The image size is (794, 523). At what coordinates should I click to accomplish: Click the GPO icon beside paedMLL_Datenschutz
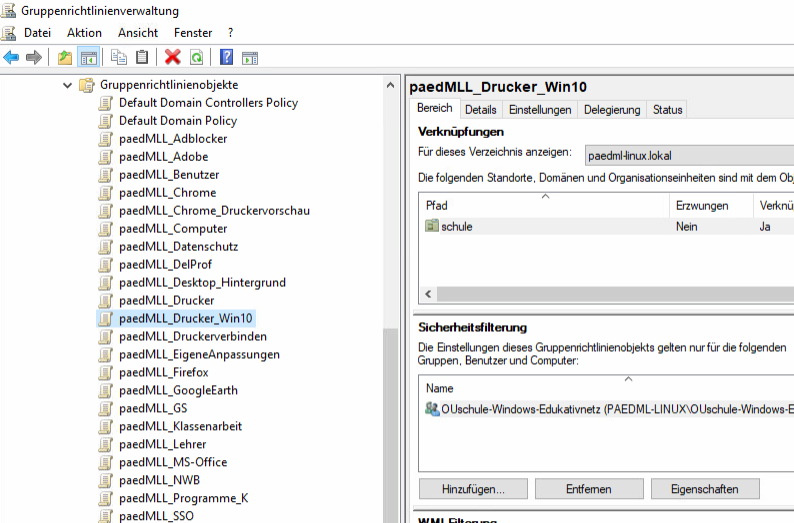tap(105, 247)
